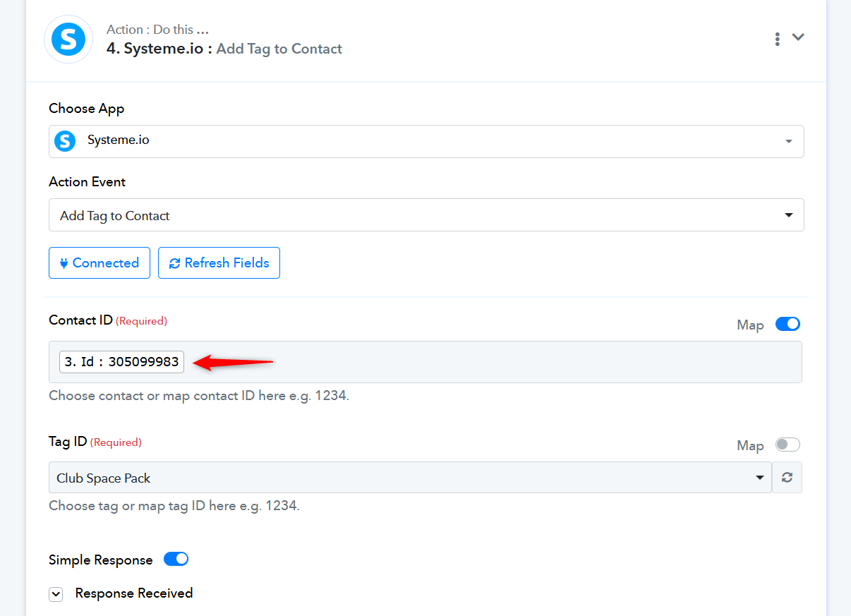Image resolution: width=851 pixels, height=616 pixels.
Task: Open the three-dot options menu for step 4
Action: 777,39
